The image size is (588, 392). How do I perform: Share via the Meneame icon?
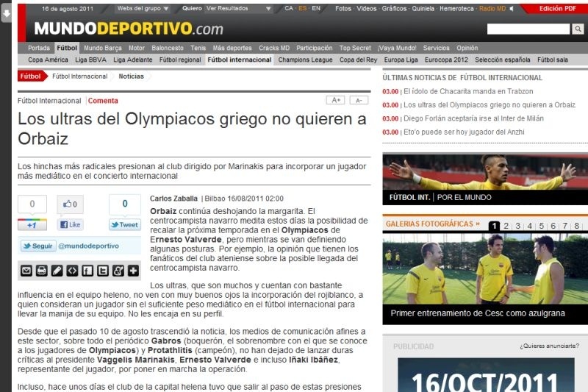coord(118,271)
